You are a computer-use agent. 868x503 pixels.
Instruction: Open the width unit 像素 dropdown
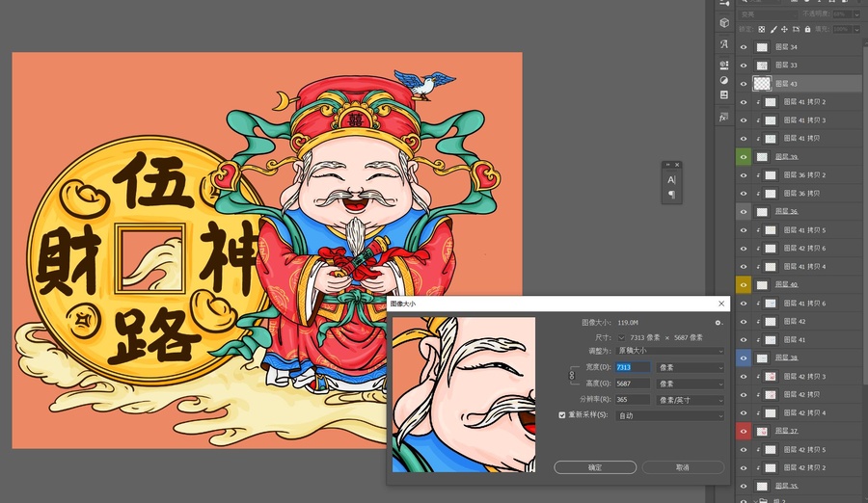(x=690, y=367)
